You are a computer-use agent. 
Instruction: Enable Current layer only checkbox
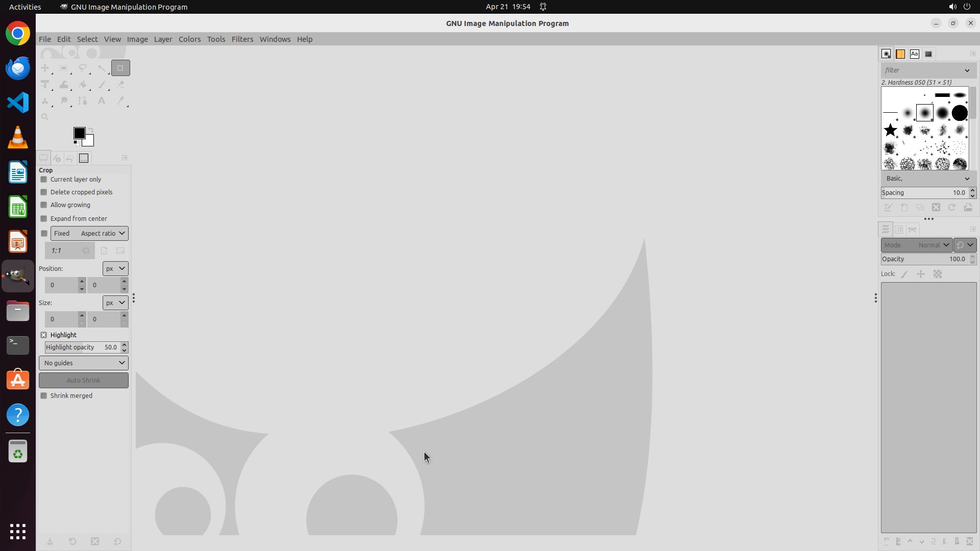click(44, 180)
